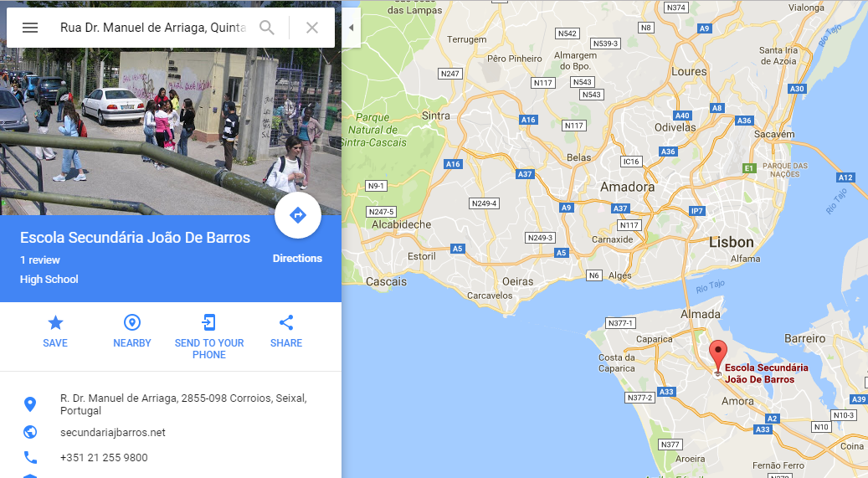Open the secundariajbarros.net website link

[x=113, y=433]
